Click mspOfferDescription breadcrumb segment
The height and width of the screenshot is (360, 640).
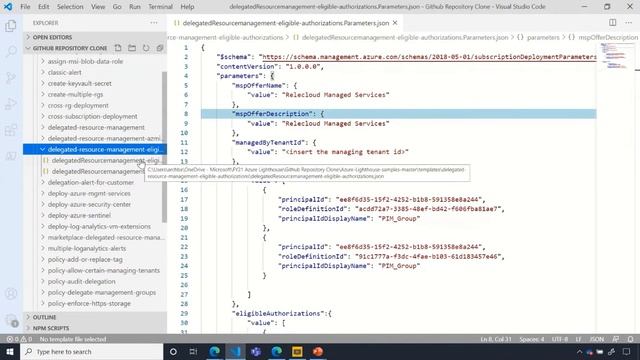[x=608, y=38]
